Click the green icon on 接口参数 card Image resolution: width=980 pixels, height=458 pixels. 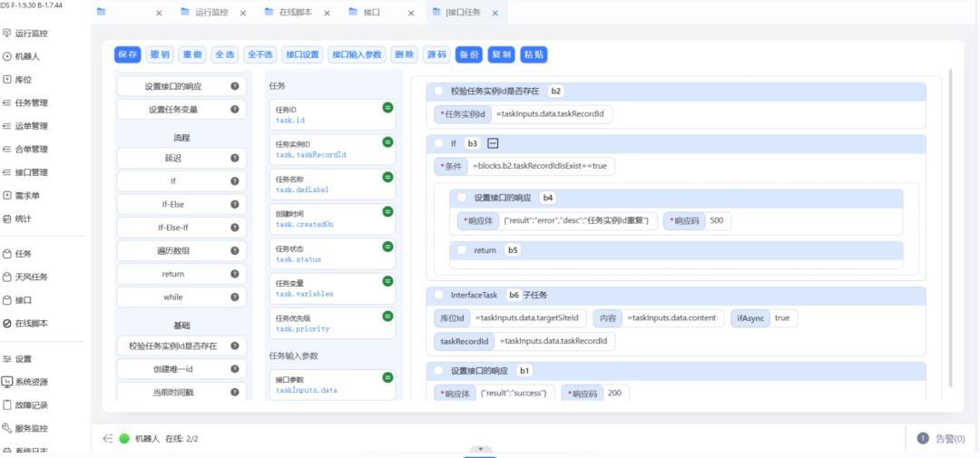point(387,377)
